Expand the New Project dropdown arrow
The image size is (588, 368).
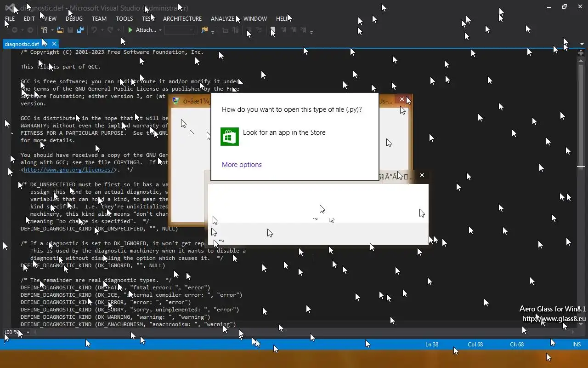(52, 30)
